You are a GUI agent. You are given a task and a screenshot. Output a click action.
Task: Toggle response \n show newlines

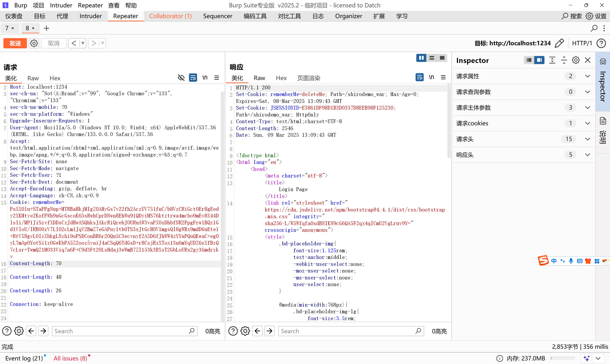click(432, 77)
